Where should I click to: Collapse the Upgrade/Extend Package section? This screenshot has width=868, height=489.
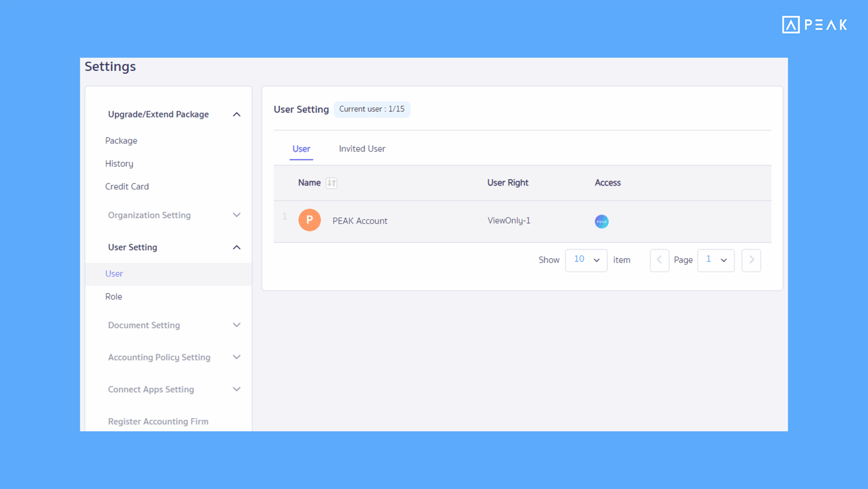[237, 114]
